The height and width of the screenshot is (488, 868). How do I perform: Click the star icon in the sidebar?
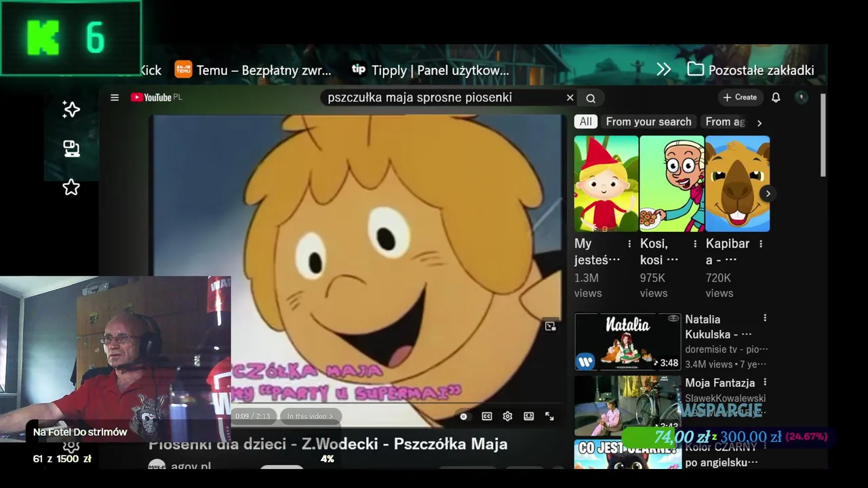click(x=71, y=188)
